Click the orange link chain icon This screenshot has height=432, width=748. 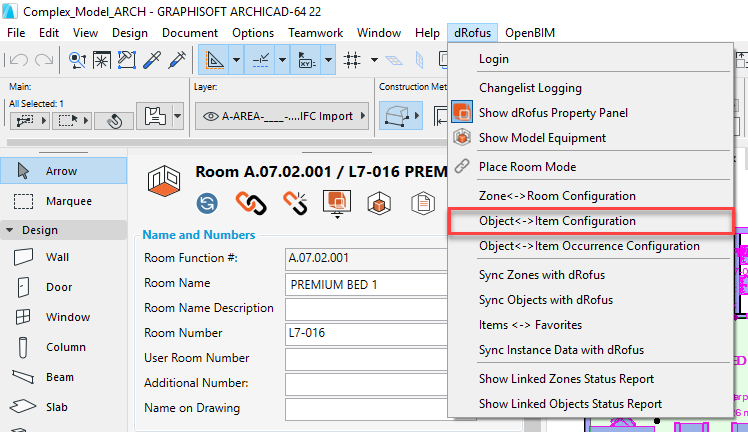click(x=250, y=204)
